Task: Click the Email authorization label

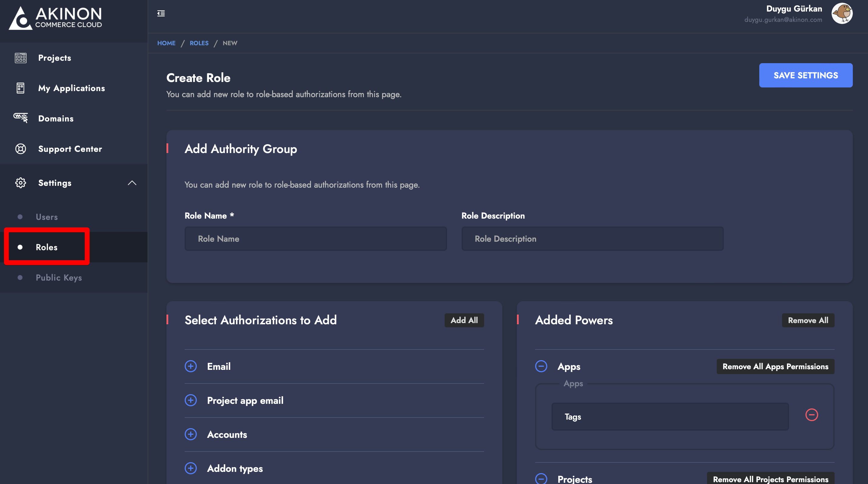Action: coord(219,366)
